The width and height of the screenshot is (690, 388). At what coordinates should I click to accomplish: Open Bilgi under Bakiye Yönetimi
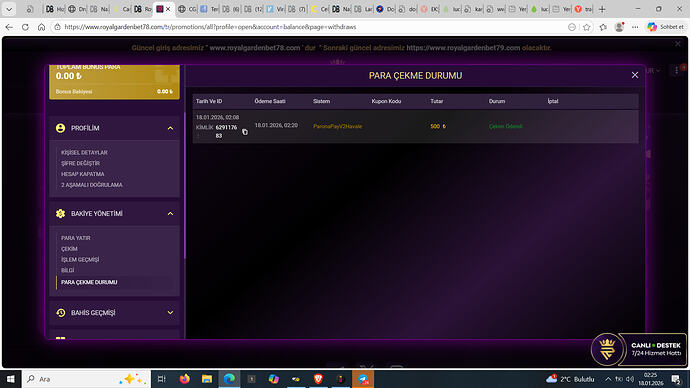[67, 270]
